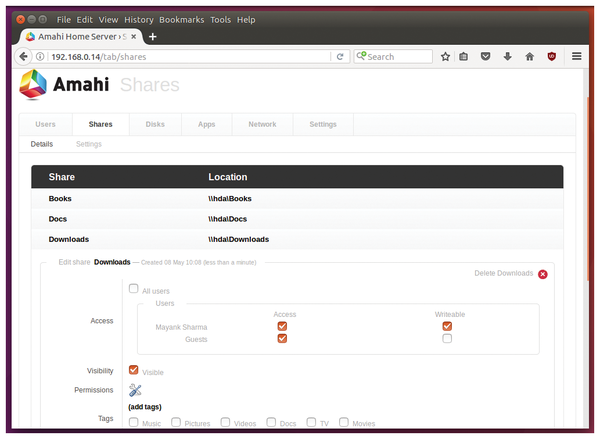
Task: Click the Amahi logo icon
Action: 33,84
